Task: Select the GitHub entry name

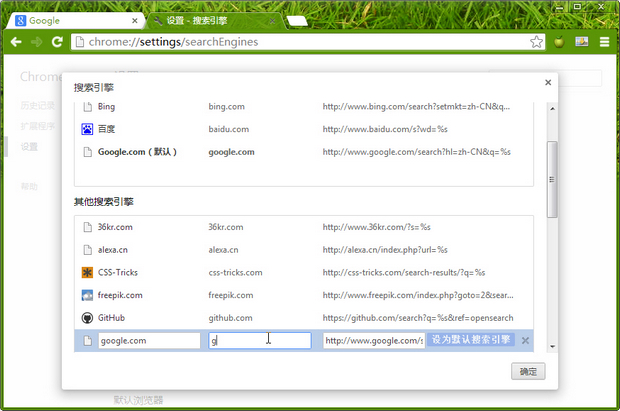Action: (111, 318)
